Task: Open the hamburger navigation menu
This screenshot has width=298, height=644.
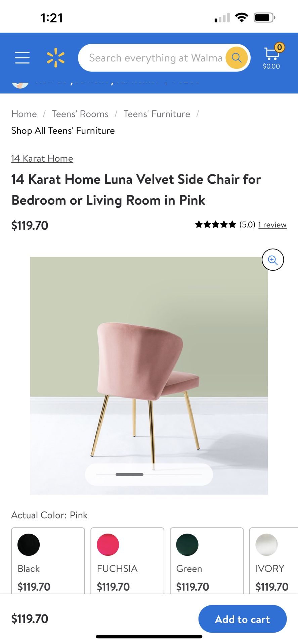Action: pyautogui.click(x=22, y=58)
